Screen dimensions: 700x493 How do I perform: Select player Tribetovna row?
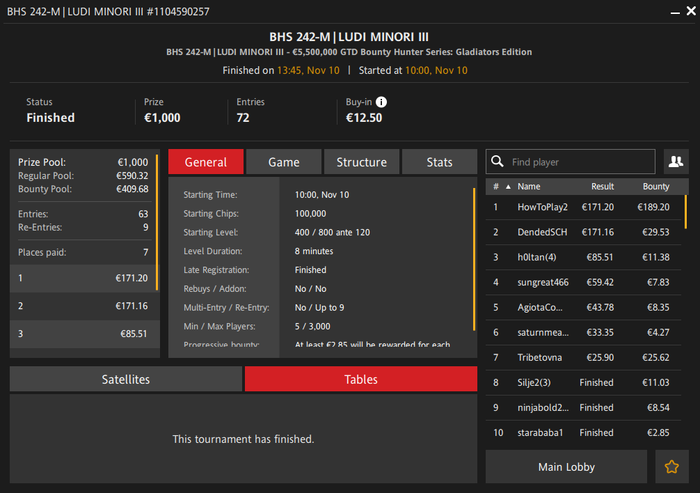tap(583, 357)
